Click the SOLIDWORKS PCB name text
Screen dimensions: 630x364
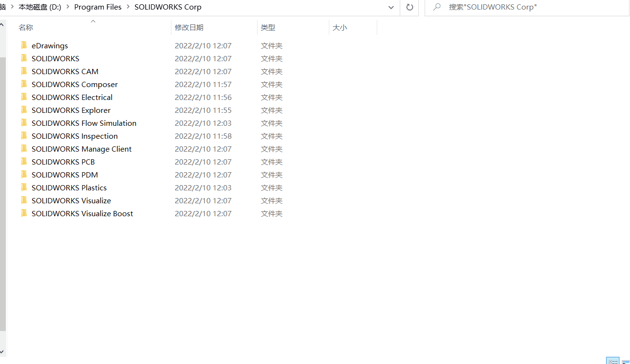click(63, 162)
